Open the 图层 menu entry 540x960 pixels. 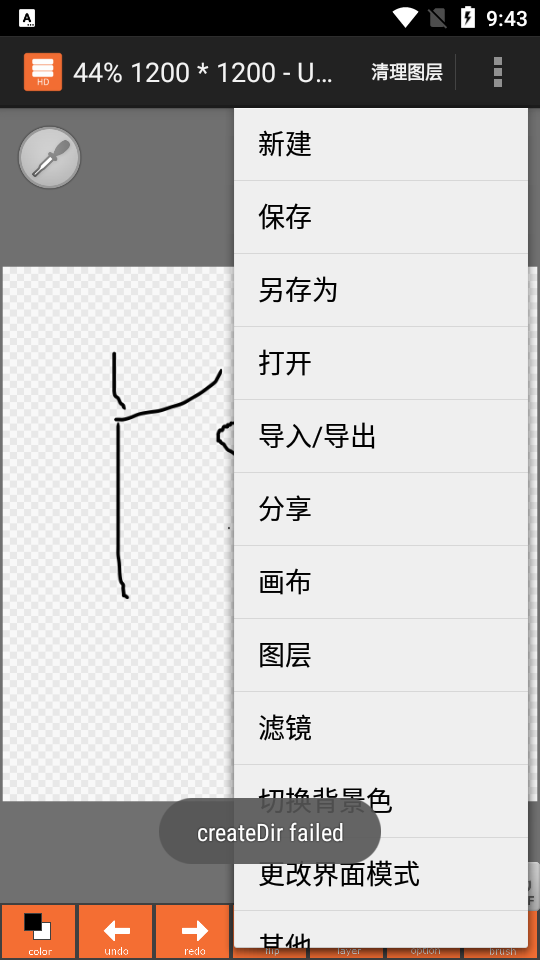381,655
